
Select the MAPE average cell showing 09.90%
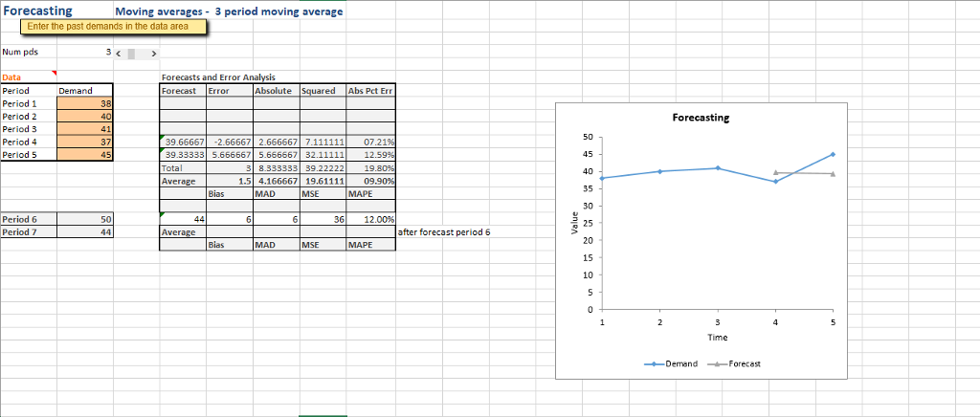pyautogui.click(x=371, y=180)
